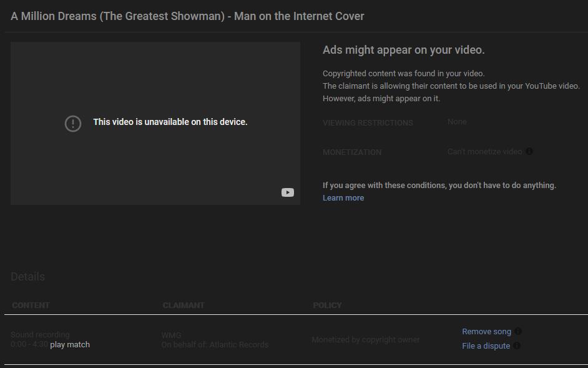Click the unavailable video player area
588x368 pixels.
pos(155,124)
